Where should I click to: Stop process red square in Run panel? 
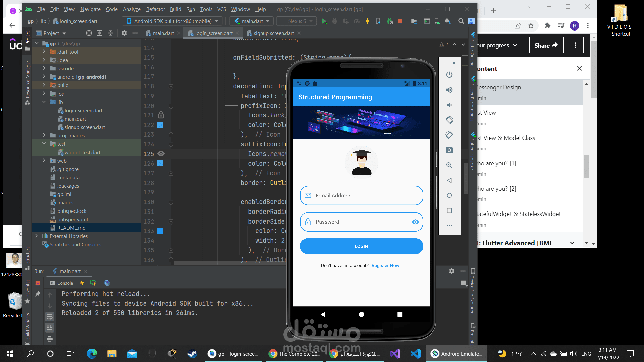tap(38, 283)
